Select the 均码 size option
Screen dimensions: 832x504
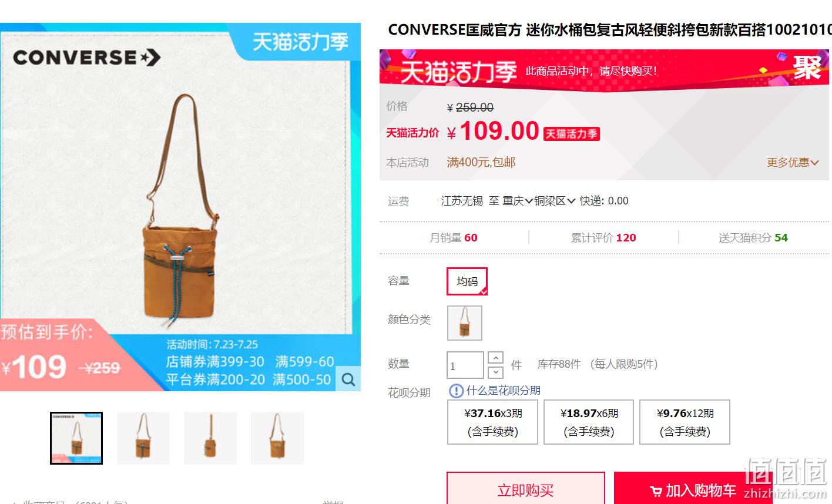point(467,281)
